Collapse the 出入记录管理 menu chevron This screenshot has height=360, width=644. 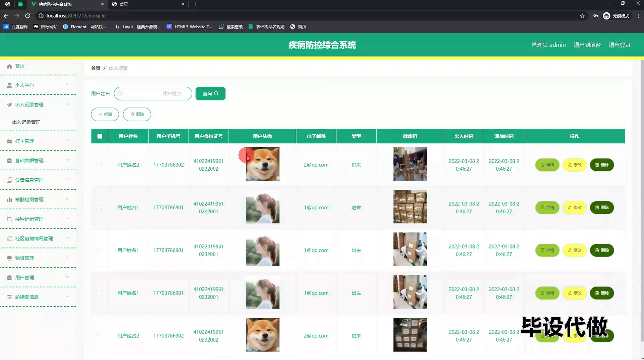pyautogui.click(x=67, y=104)
